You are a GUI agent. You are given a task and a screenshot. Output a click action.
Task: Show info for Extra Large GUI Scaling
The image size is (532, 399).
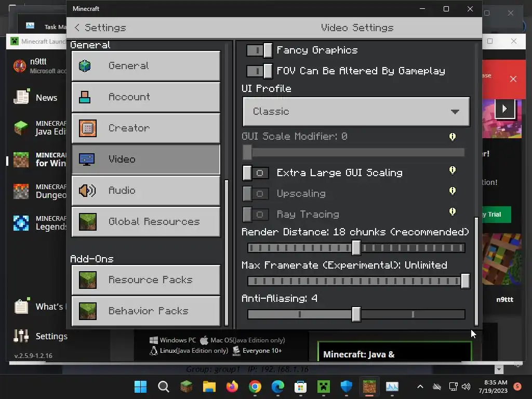click(x=453, y=170)
